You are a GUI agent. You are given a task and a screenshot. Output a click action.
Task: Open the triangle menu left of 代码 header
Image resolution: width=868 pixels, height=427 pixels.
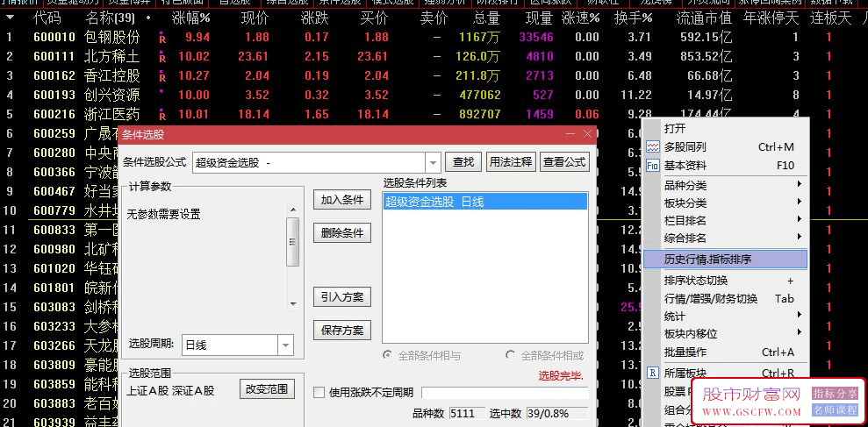10,18
